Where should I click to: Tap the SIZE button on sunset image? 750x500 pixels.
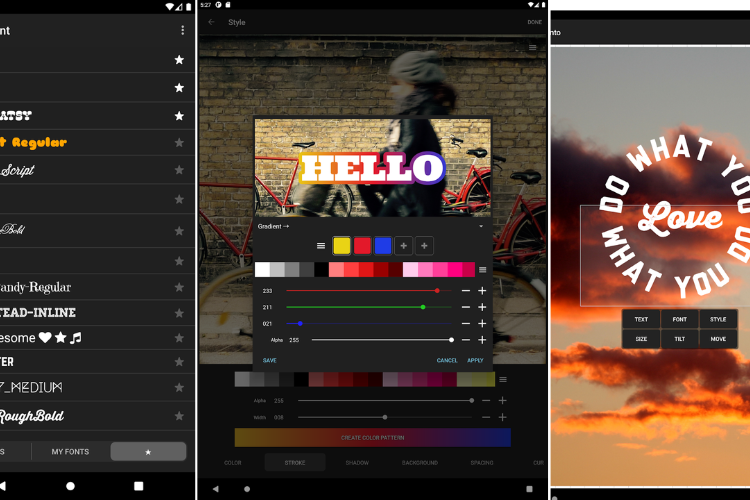pyautogui.click(x=641, y=339)
